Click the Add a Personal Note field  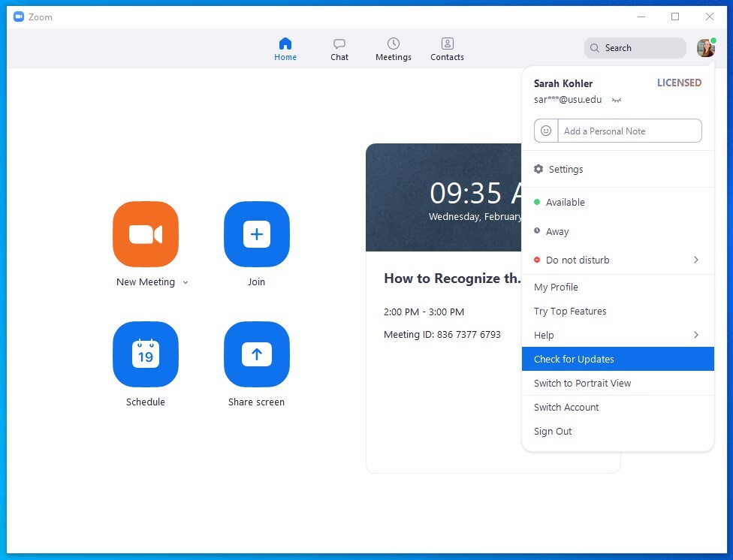point(629,131)
